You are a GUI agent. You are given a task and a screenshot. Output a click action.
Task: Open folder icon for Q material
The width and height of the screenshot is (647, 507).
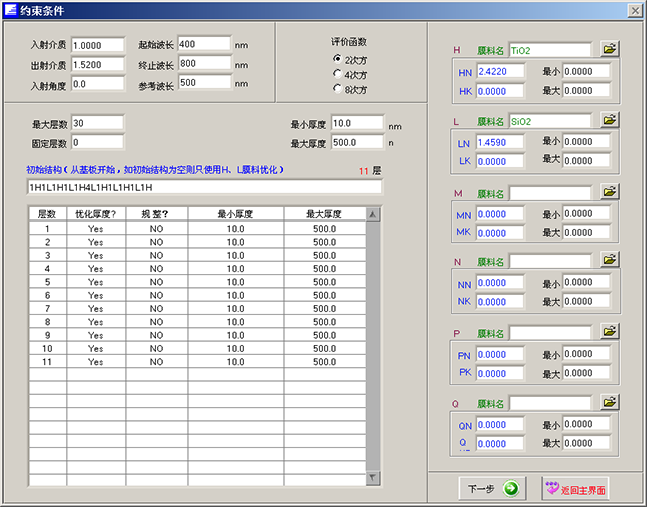609,401
